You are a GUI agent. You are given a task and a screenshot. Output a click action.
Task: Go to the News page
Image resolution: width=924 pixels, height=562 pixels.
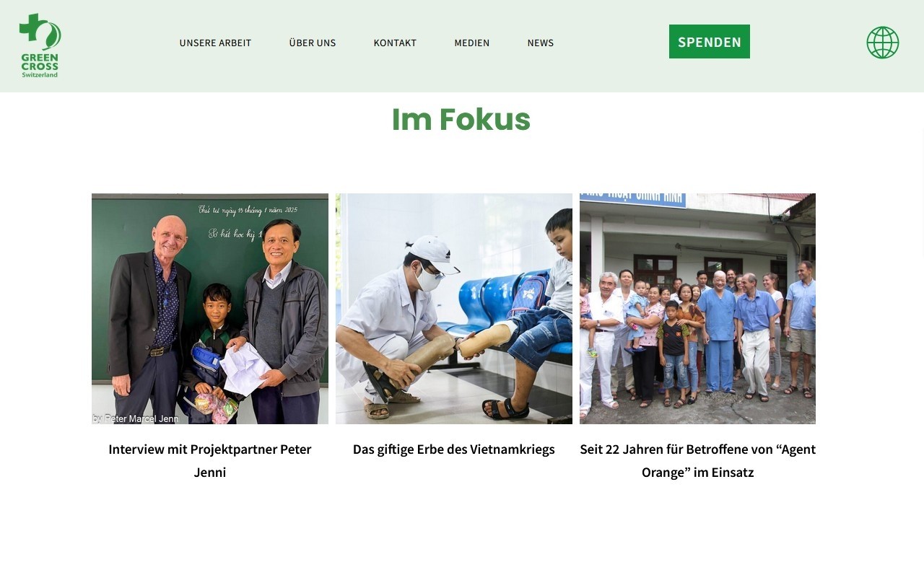[x=541, y=43]
